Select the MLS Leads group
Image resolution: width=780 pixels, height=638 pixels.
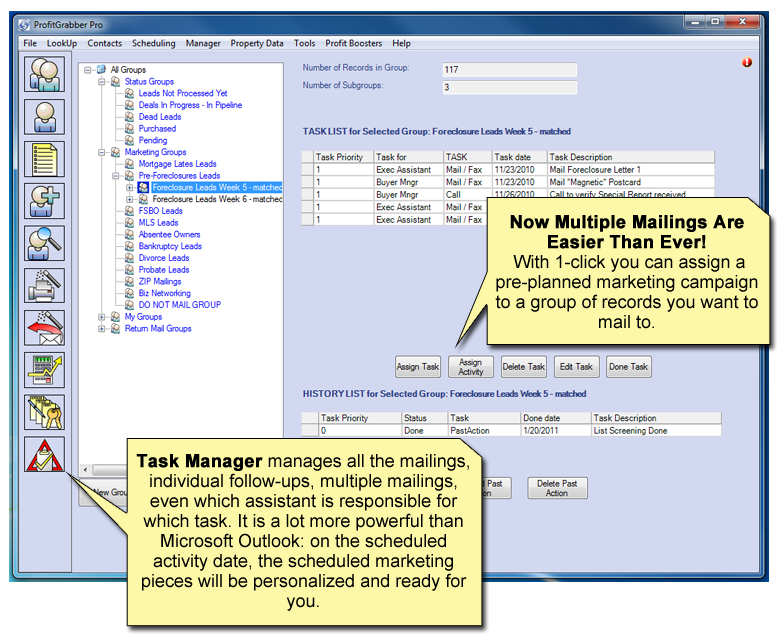point(158,223)
